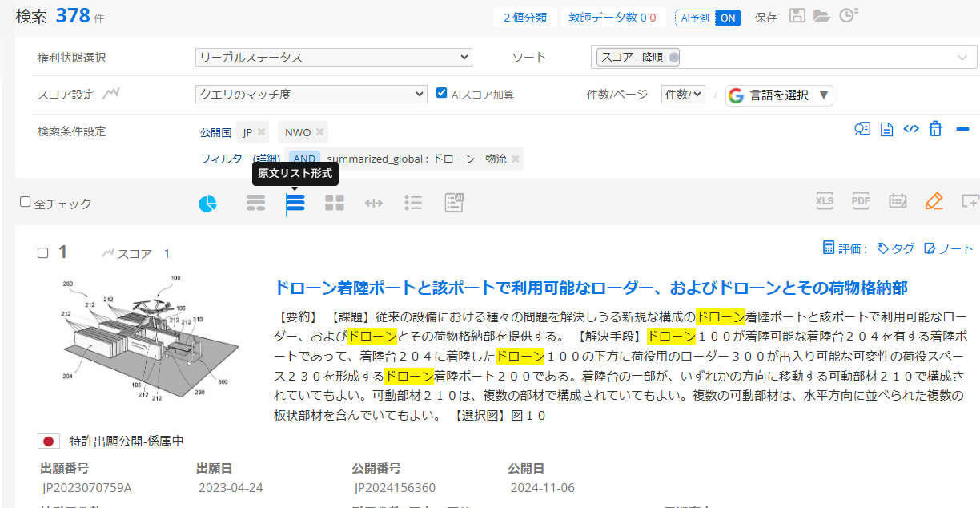Open the code view icon (</>)
Screen dimensions: 980x508
911,129
